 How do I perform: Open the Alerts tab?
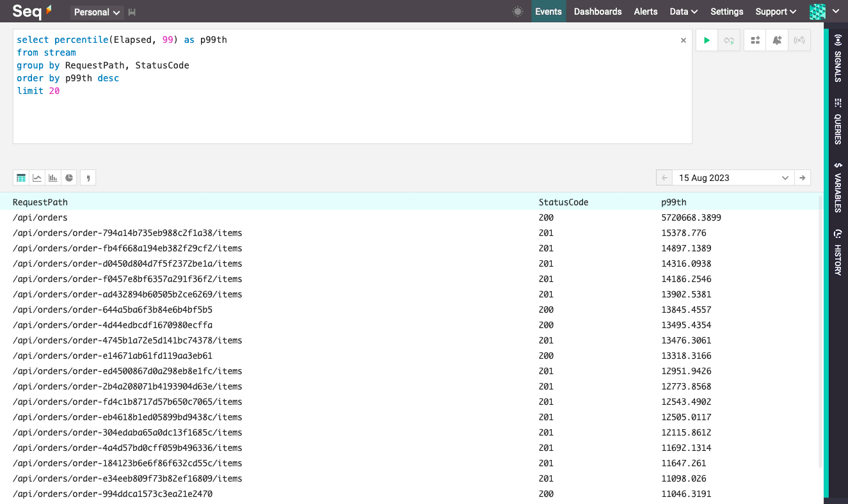646,12
